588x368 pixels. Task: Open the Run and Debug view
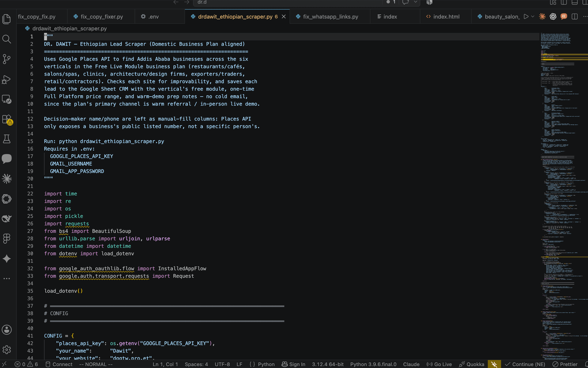coord(7,79)
